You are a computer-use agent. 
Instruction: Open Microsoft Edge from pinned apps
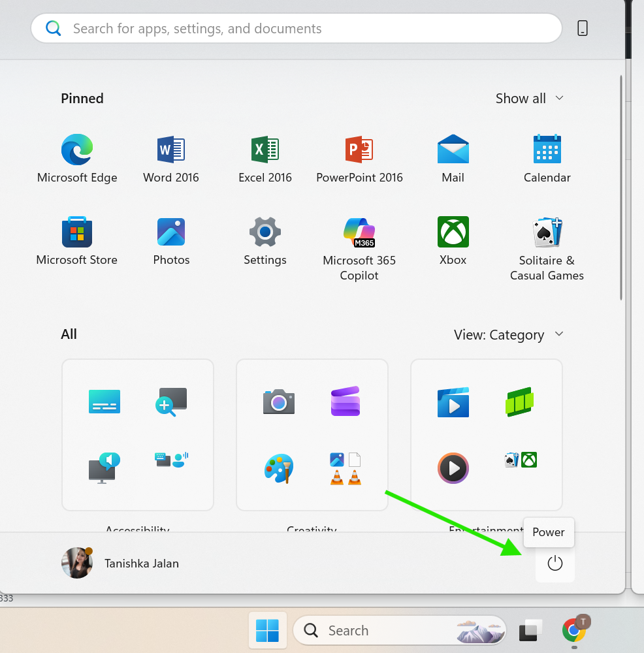[x=77, y=159]
